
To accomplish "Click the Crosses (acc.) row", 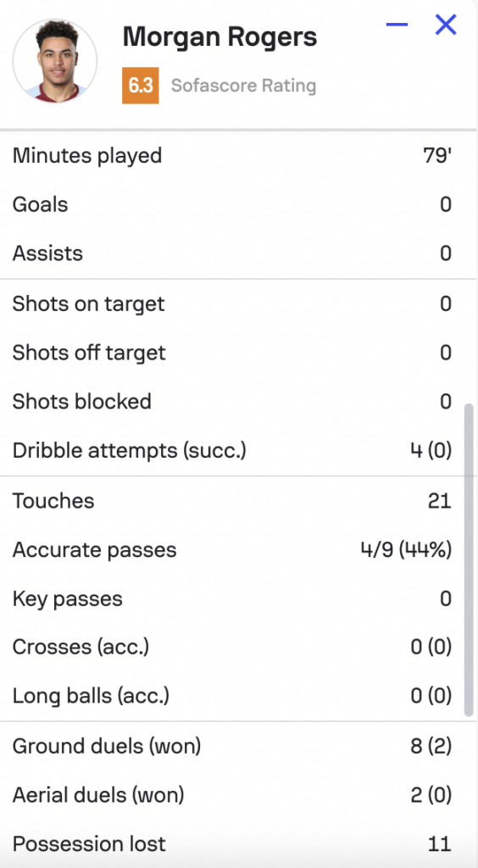I will coord(232,647).
